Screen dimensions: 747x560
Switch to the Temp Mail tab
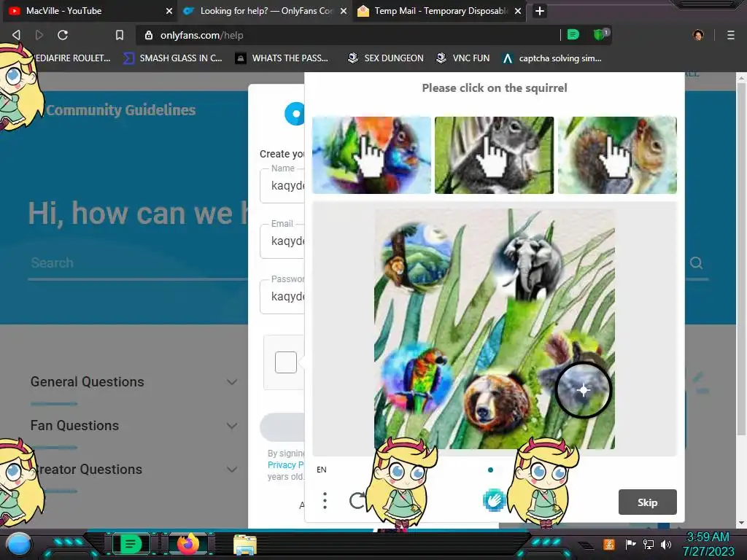click(439, 11)
